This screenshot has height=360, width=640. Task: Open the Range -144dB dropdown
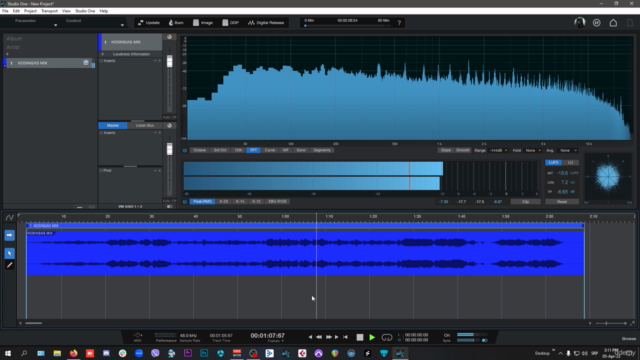tap(498, 150)
